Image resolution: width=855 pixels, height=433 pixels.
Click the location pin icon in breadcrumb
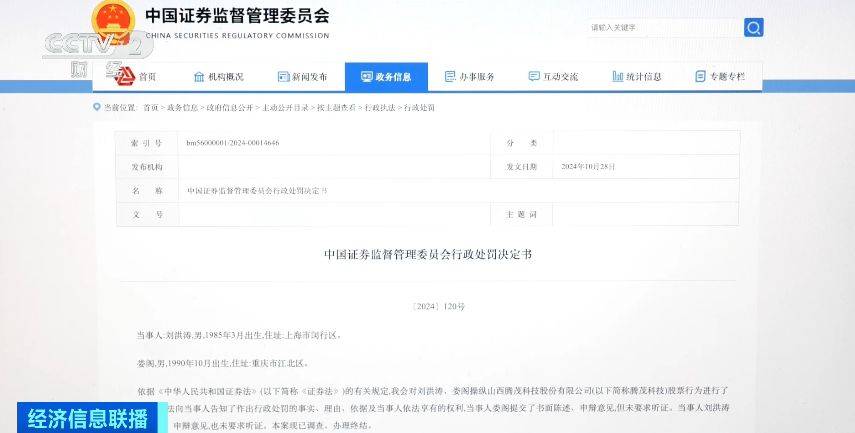tap(97, 107)
